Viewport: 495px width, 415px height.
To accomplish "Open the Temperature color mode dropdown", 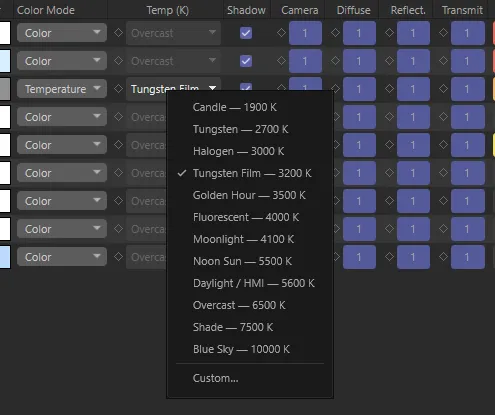I will point(62,89).
